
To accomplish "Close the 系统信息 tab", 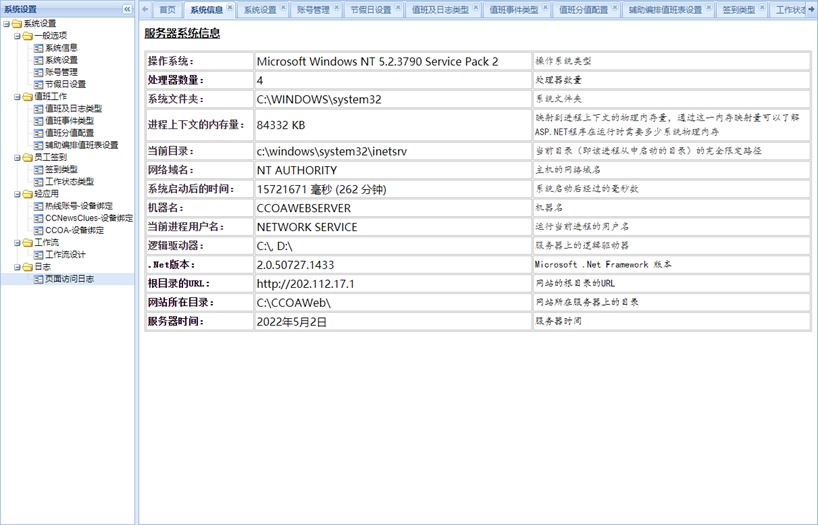I will (230, 7).
